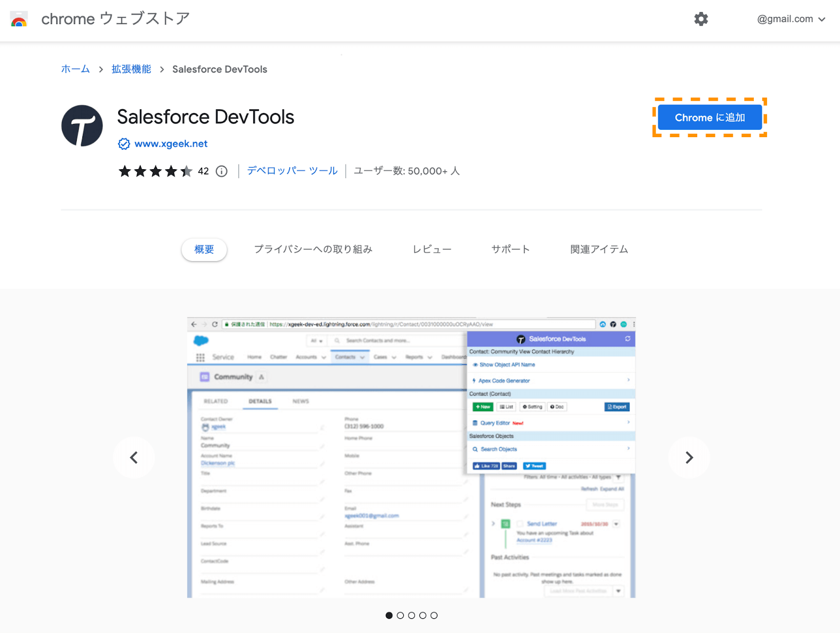Image resolution: width=840 pixels, height=633 pixels.
Task: Click the refresh icon in the DevTools popup header
Action: click(x=628, y=339)
